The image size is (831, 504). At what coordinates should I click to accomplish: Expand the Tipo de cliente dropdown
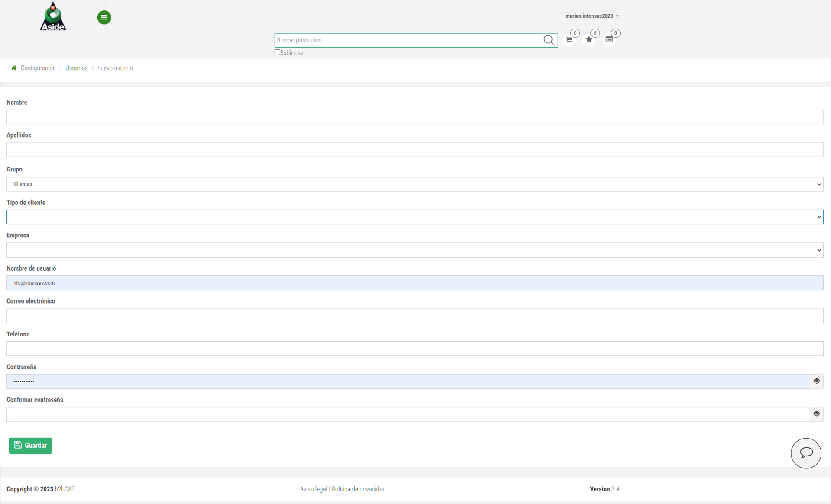click(414, 217)
